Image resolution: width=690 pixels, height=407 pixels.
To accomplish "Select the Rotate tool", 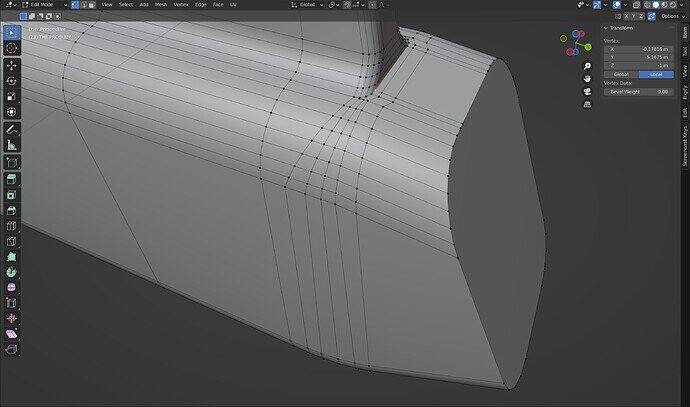I will coord(12,81).
